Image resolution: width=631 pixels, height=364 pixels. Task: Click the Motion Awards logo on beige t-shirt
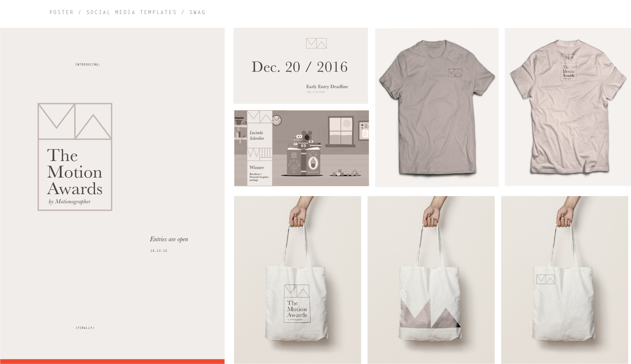[x=568, y=67]
